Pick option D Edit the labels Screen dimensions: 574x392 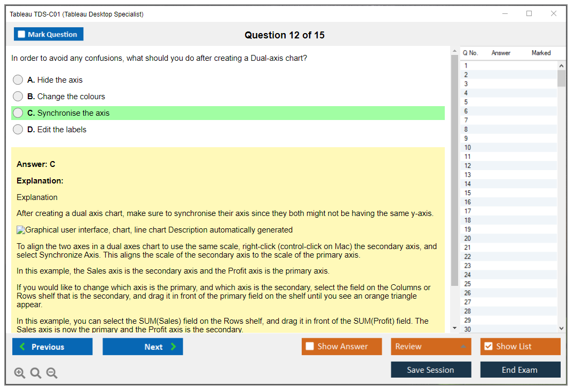coord(18,130)
